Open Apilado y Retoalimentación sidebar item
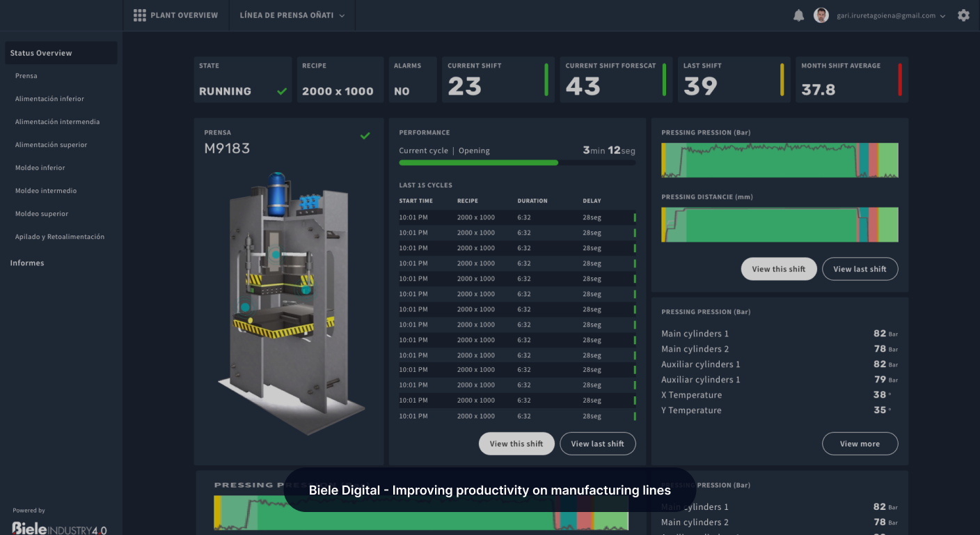The width and height of the screenshot is (980, 535). 60,237
